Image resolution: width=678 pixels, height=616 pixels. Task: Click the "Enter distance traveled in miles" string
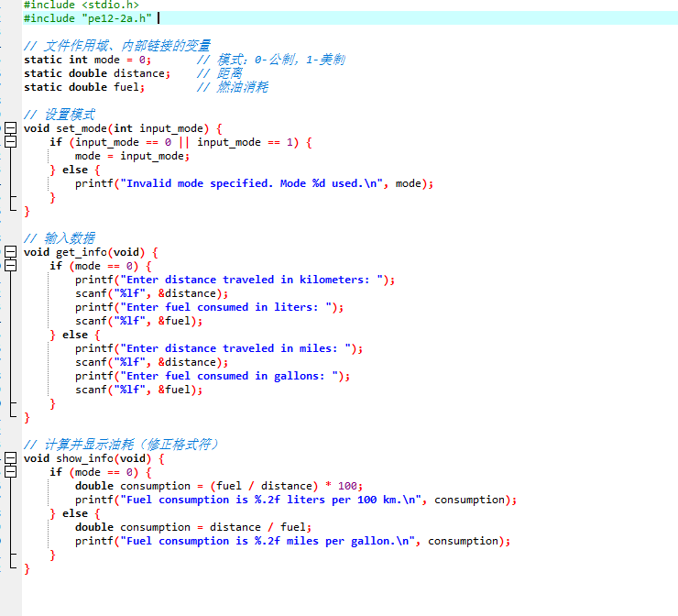pyautogui.click(x=235, y=348)
